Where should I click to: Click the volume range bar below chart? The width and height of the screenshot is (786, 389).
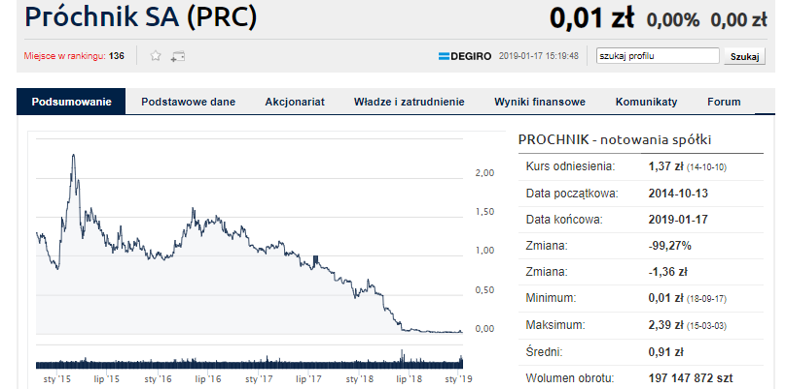coord(249,364)
